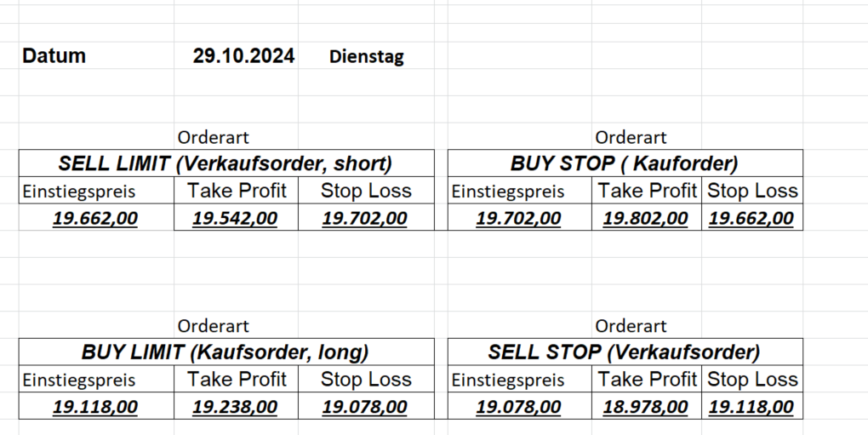The height and width of the screenshot is (435, 868).
Task: Select SELL STOP take profit value 18.978,00
Action: tap(645, 407)
